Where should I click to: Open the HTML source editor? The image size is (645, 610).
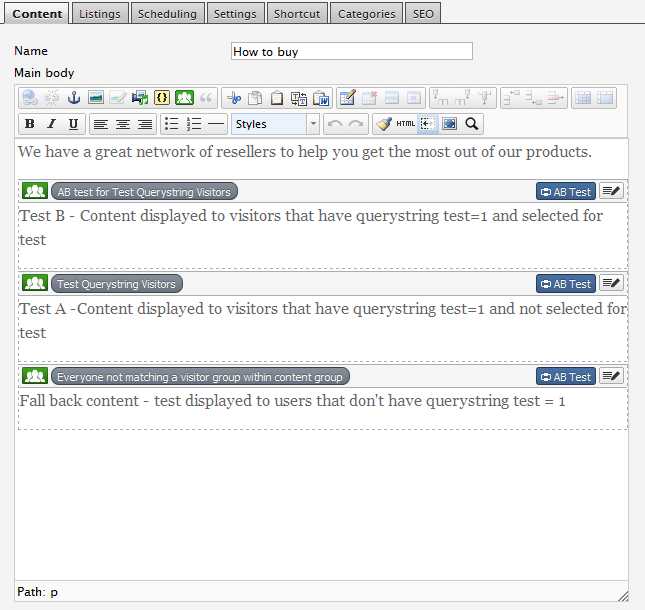[406, 124]
